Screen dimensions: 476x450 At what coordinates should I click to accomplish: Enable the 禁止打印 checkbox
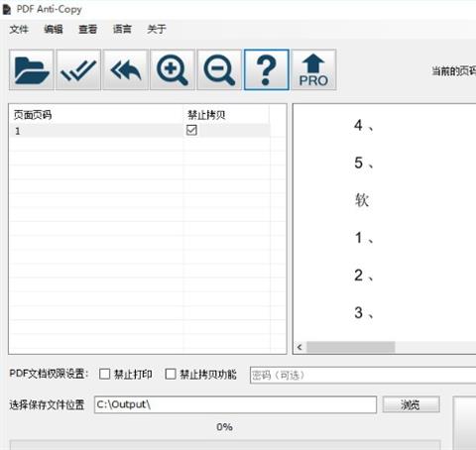pos(104,374)
